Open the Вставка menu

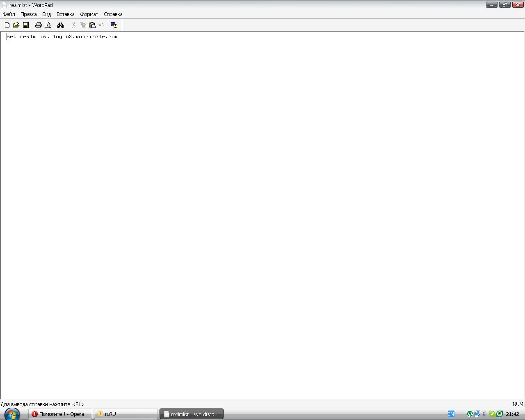point(65,14)
